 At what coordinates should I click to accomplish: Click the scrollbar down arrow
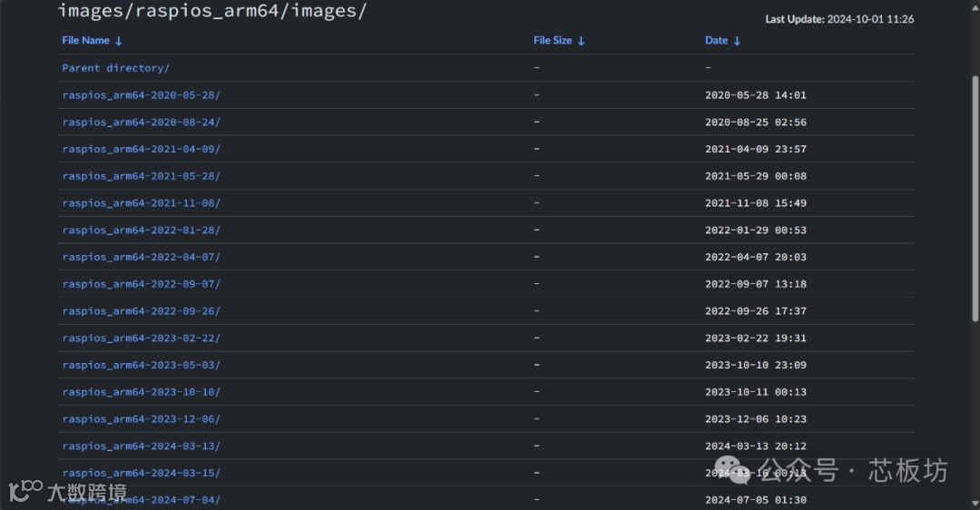coord(975,503)
